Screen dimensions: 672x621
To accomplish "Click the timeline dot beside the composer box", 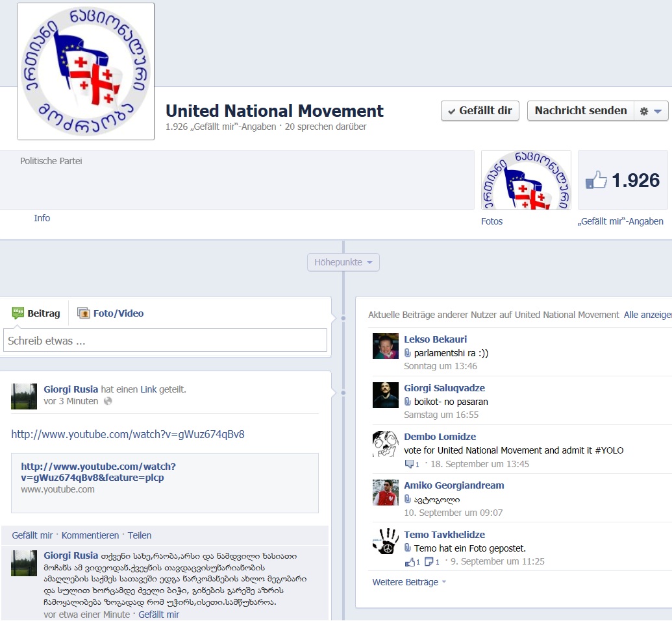I will pos(343,318).
